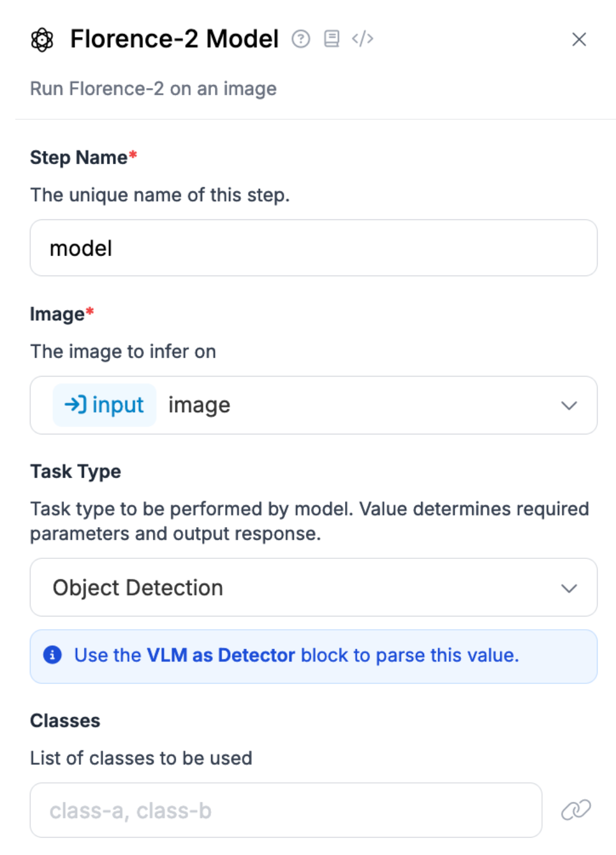616x855 pixels.
Task: Click the Run Florence-2 on an image description
Action: pos(153,89)
